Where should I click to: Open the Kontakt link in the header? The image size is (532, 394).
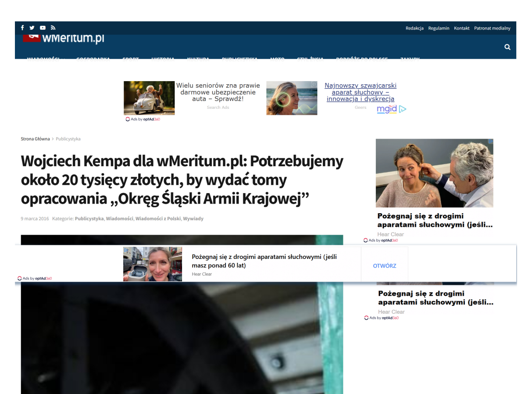click(461, 28)
